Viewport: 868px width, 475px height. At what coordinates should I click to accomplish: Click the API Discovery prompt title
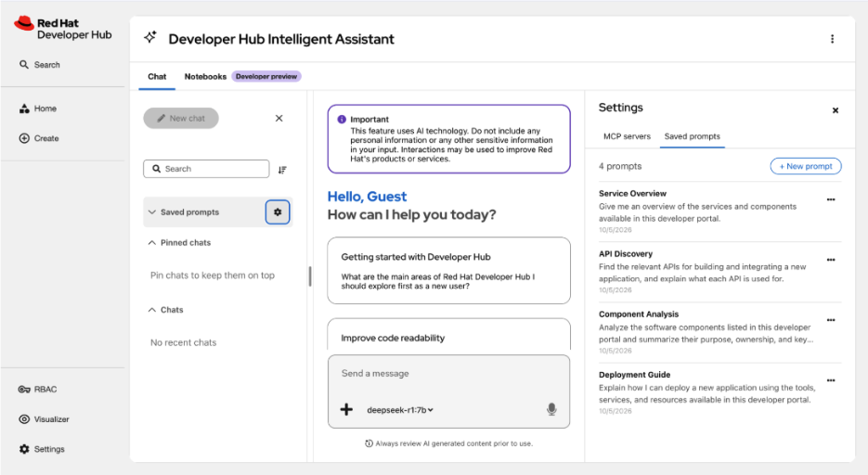(626, 254)
